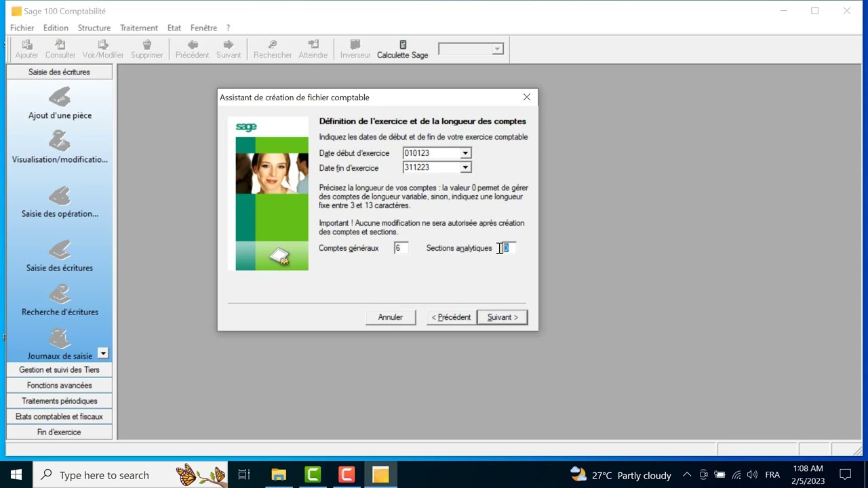The image size is (868, 488).
Task: Show hidden system tray icons
Action: [x=687, y=474]
